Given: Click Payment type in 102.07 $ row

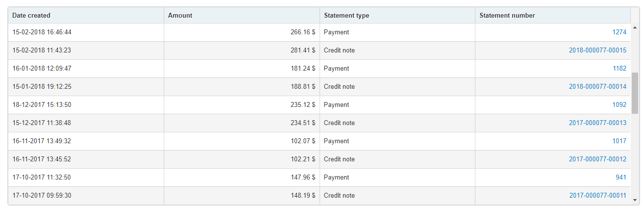Looking at the screenshot, I should coord(336,141).
